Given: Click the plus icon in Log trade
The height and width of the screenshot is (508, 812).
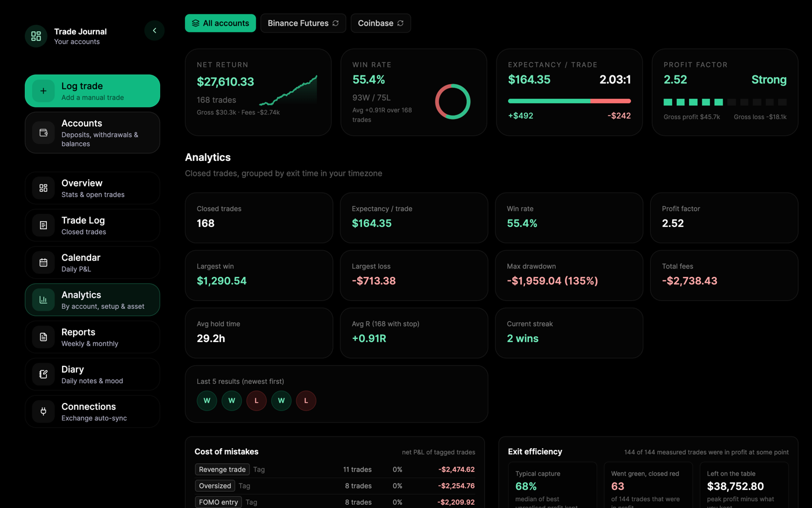Looking at the screenshot, I should pyautogui.click(x=43, y=91).
